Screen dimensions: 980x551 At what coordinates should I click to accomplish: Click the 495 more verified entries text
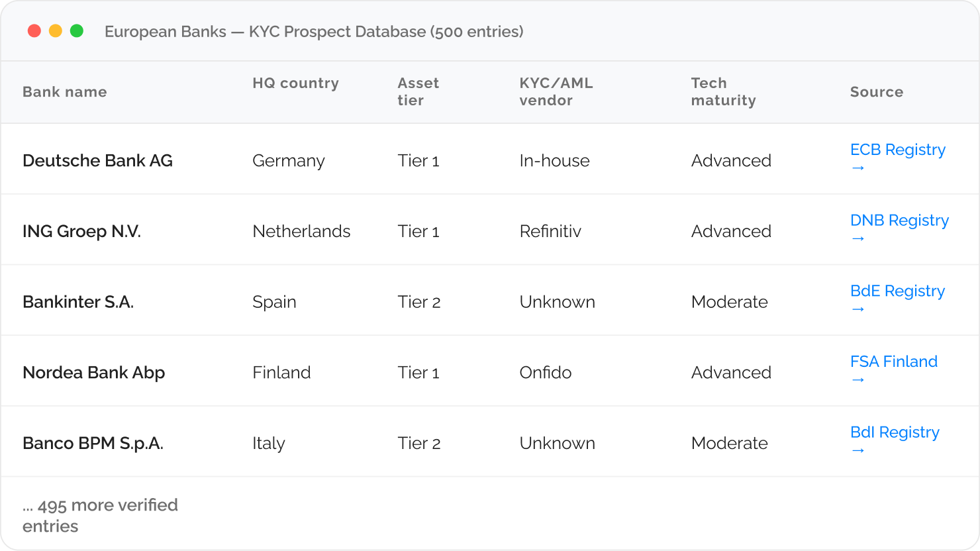click(x=100, y=515)
